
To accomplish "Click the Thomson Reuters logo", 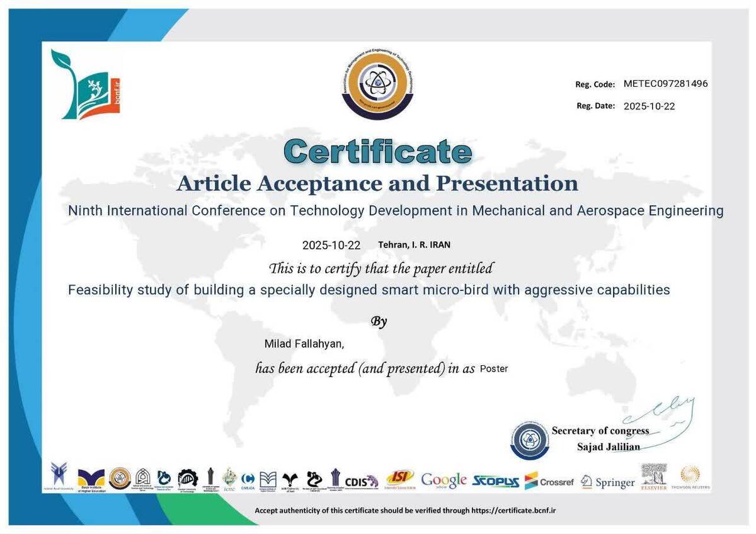I will [x=690, y=478].
